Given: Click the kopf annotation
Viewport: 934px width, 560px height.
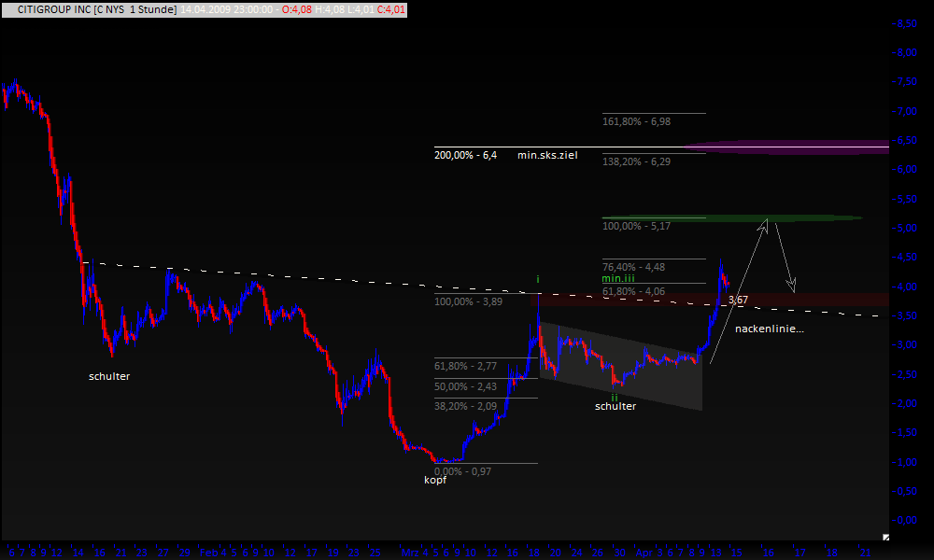Looking at the screenshot, I should click(435, 481).
